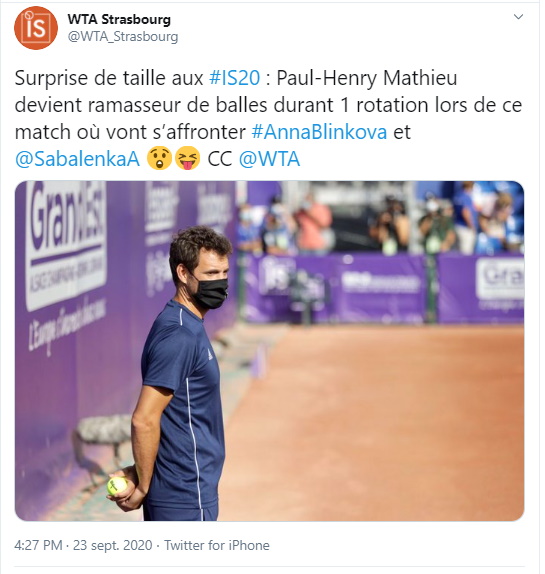Click the tweet text "ramasseur de balles"

pyautogui.click(x=177, y=105)
